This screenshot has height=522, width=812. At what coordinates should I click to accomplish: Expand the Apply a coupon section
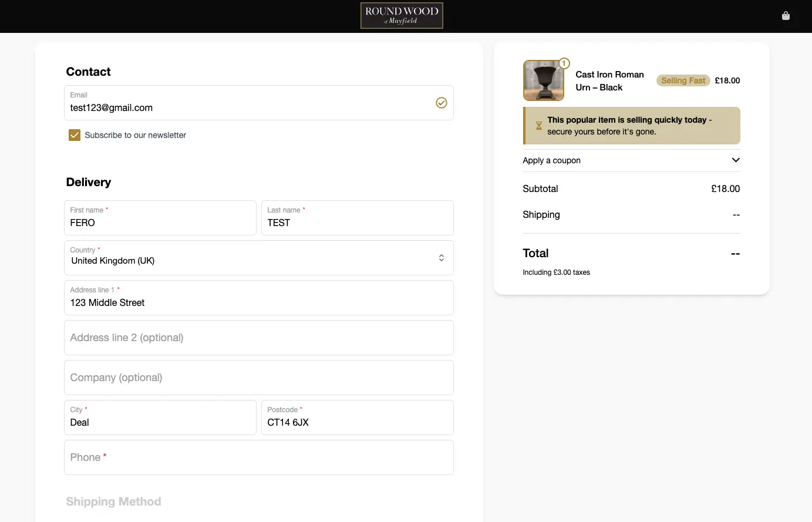click(552, 160)
